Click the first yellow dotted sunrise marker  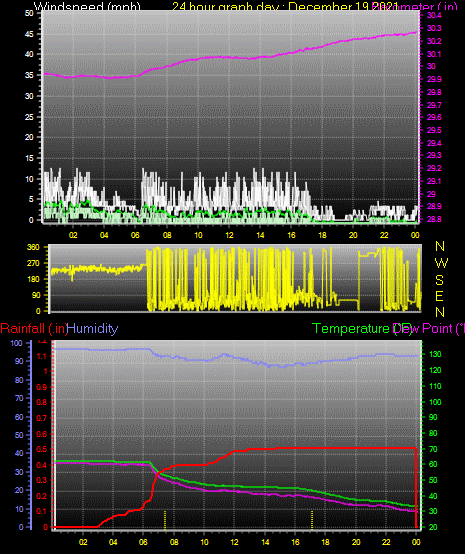click(165, 520)
